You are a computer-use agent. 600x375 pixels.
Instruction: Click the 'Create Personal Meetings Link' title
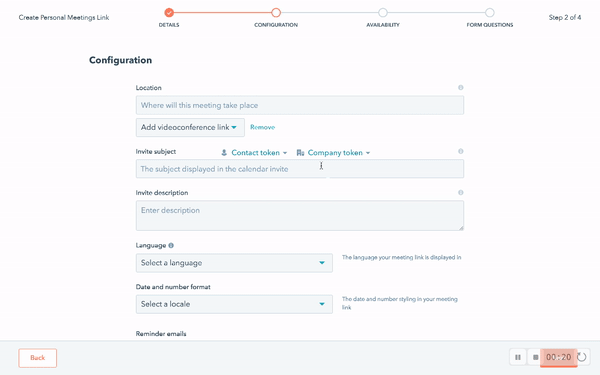pos(64,17)
